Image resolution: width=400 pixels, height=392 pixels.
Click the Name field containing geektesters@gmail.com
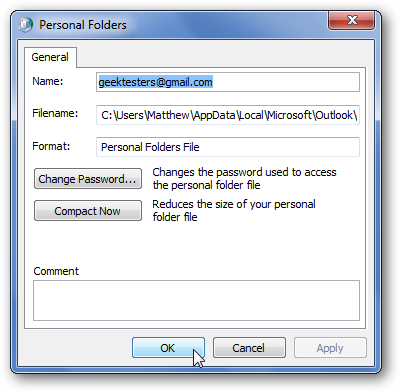pyautogui.click(x=228, y=82)
